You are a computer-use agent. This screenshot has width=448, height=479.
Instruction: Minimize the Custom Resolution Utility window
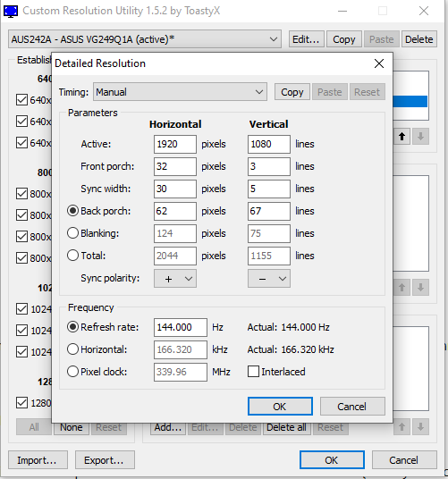pos(342,11)
